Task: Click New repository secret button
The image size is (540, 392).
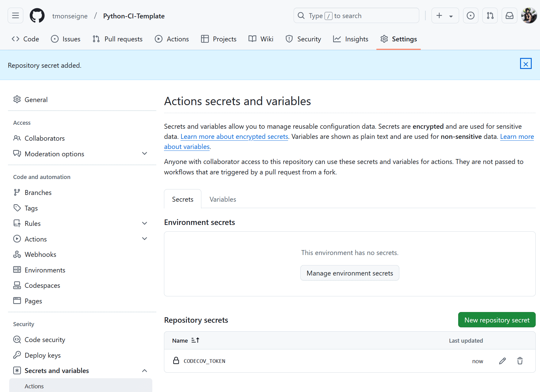Action: click(x=496, y=320)
